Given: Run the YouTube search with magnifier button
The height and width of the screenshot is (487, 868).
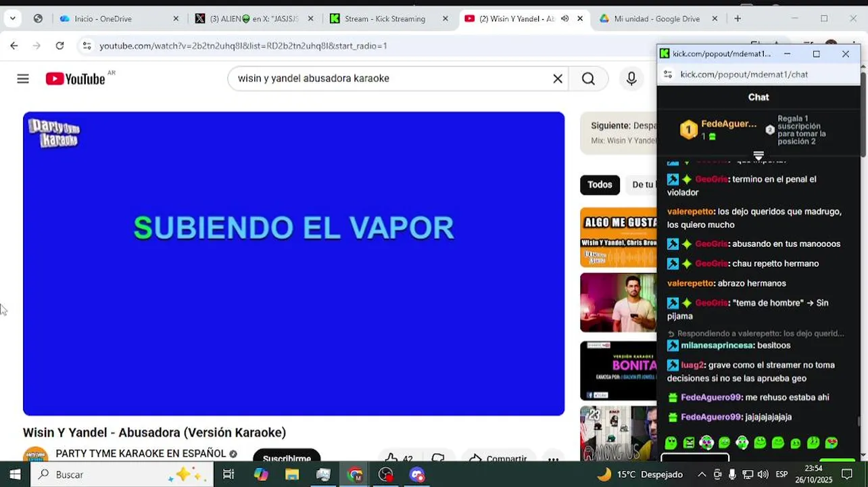Looking at the screenshot, I should click(588, 79).
